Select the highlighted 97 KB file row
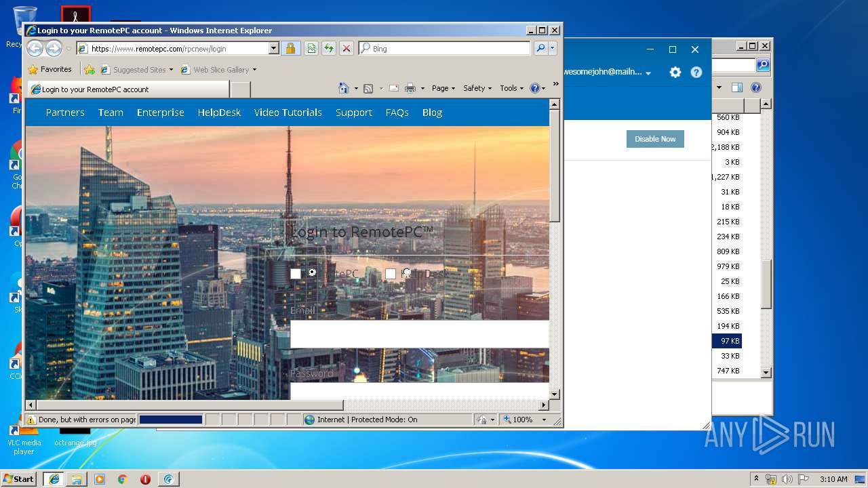This screenshot has width=868, height=488. 726,341
